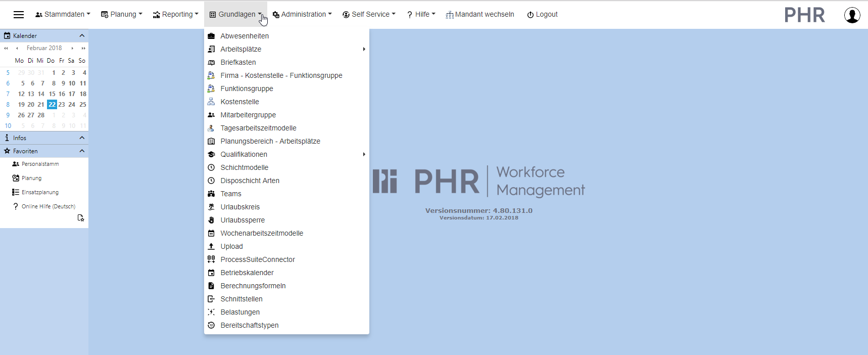
Task: Click the Upload arrow icon
Action: click(x=211, y=246)
